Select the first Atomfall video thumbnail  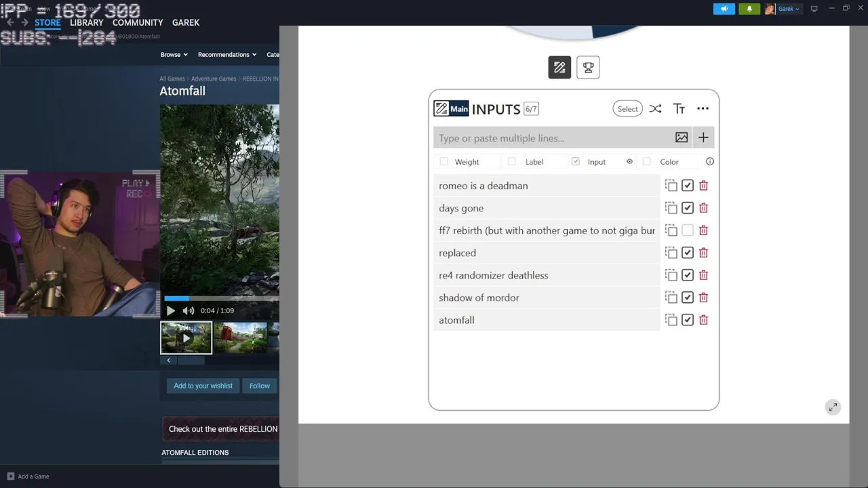click(x=186, y=338)
